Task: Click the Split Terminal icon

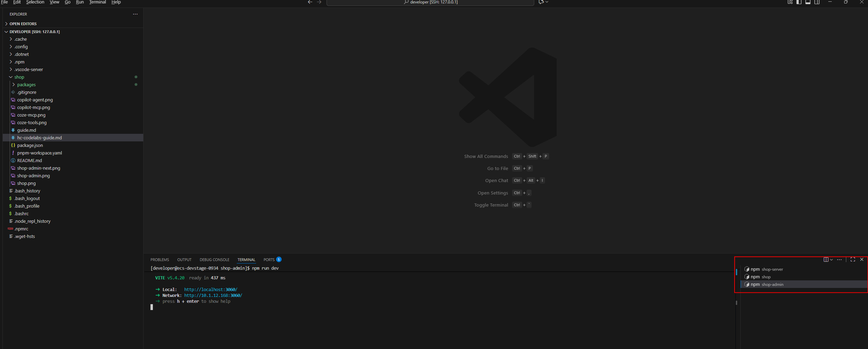Action: tap(826, 260)
